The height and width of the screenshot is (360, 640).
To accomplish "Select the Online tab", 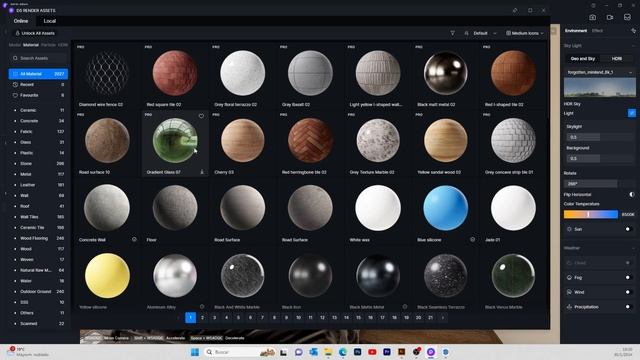I will (21, 21).
